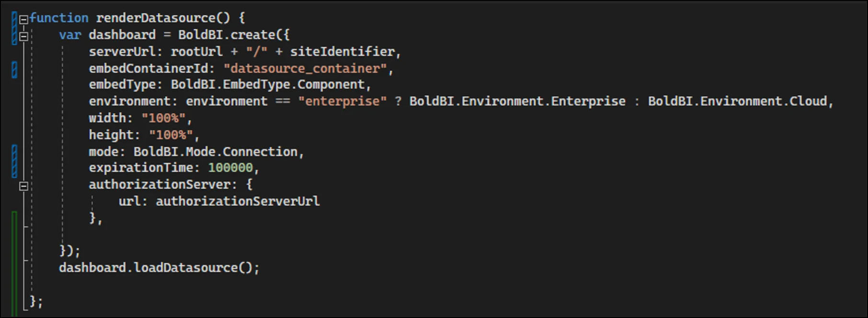
Task: Click BoldBI.Environment.Enterprise in the ternary
Action: [x=517, y=102]
